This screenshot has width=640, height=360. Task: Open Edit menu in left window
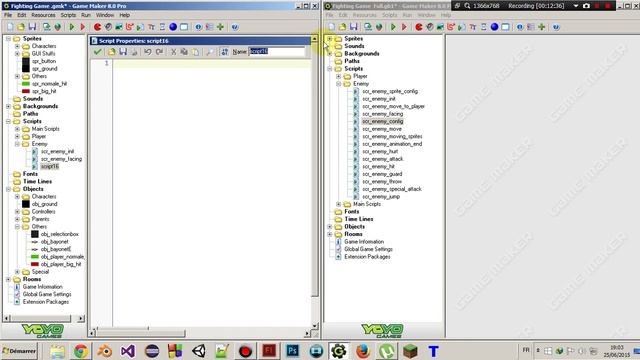point(22,15)
